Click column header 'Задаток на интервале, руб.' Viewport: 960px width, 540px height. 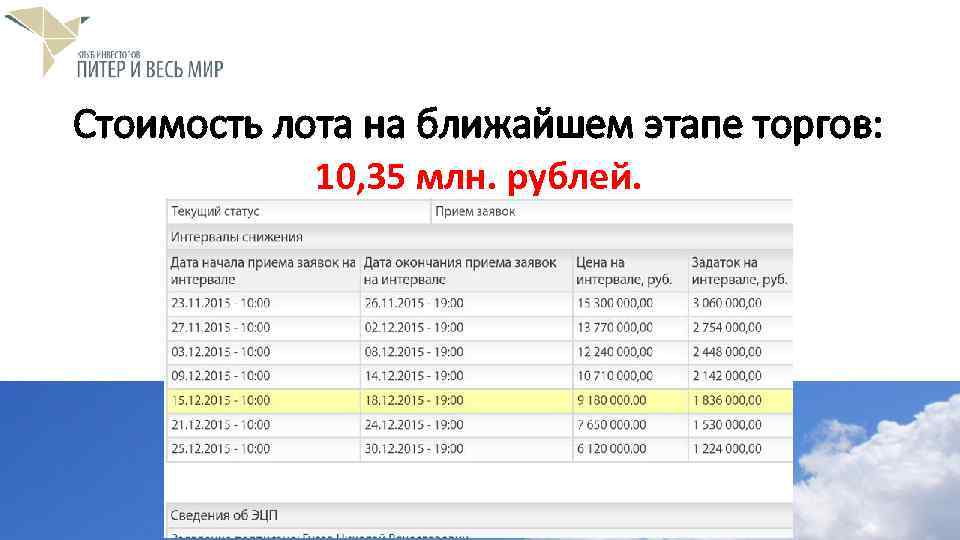739,271
